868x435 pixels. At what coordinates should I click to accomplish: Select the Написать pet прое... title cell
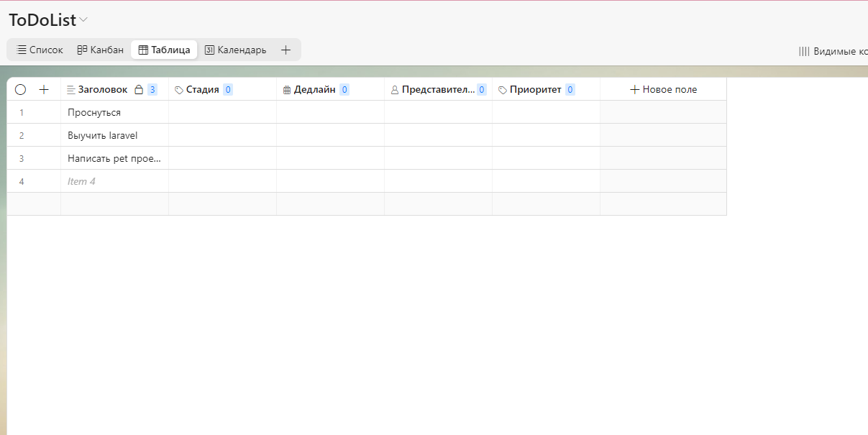[x=115, y=158]
